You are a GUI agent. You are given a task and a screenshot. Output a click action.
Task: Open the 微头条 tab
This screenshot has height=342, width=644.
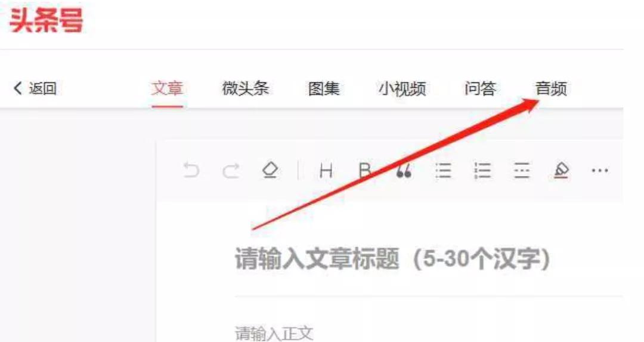[x=245, y=88]
